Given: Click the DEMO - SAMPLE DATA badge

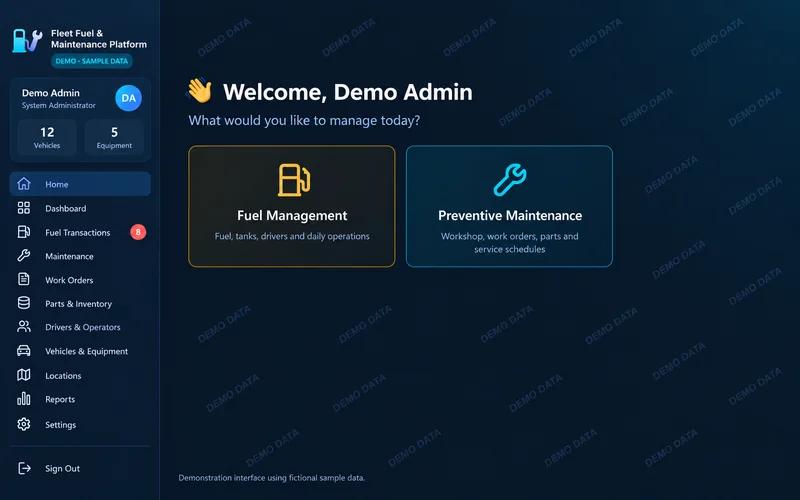Looking at the screenshot, I should point(92,61).
